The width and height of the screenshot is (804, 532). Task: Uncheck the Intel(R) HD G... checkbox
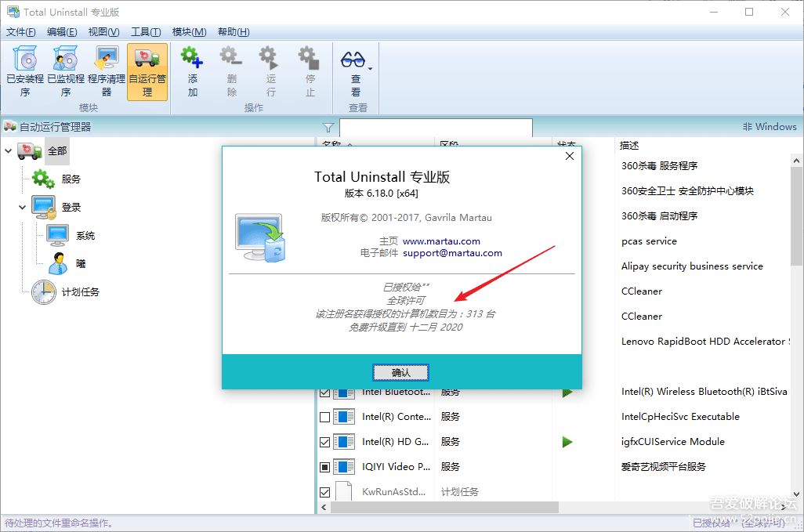pos(324,443)
